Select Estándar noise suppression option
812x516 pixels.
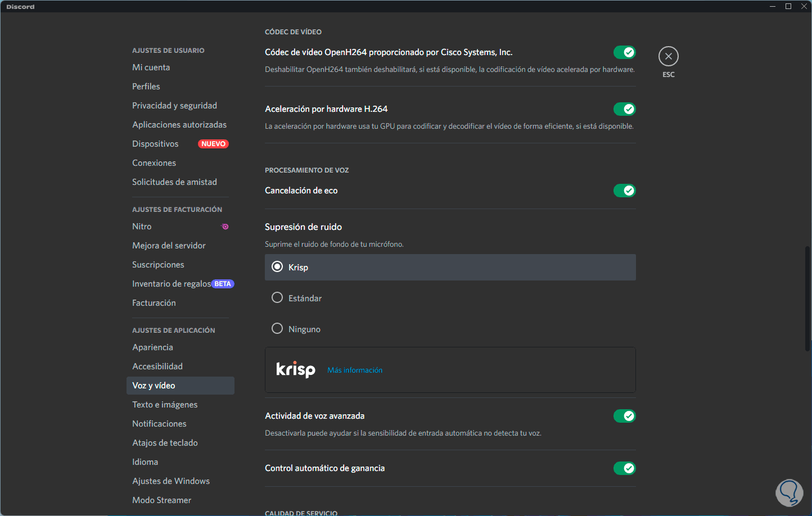pos(277,298)
